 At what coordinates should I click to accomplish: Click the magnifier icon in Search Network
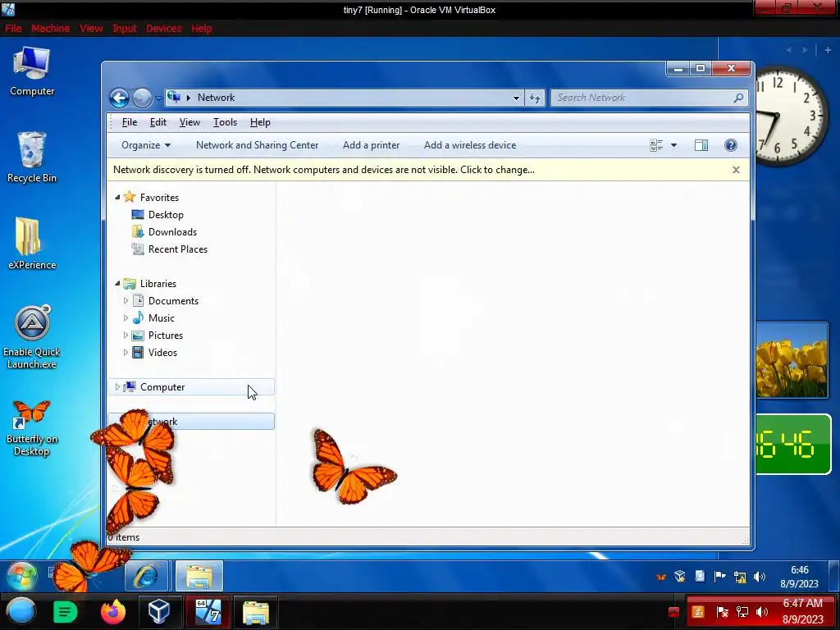pyautogui.click(x=738, y=98)
